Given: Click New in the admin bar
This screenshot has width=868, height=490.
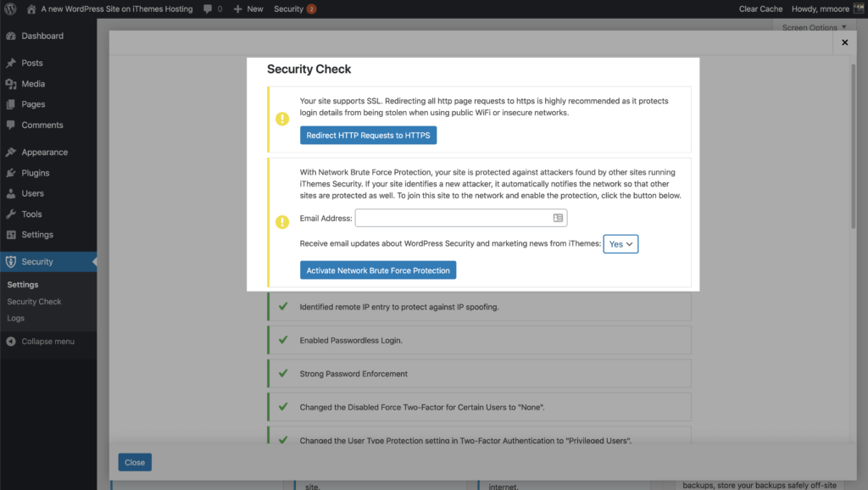Looking at the screenshot, I should point(254,8).
